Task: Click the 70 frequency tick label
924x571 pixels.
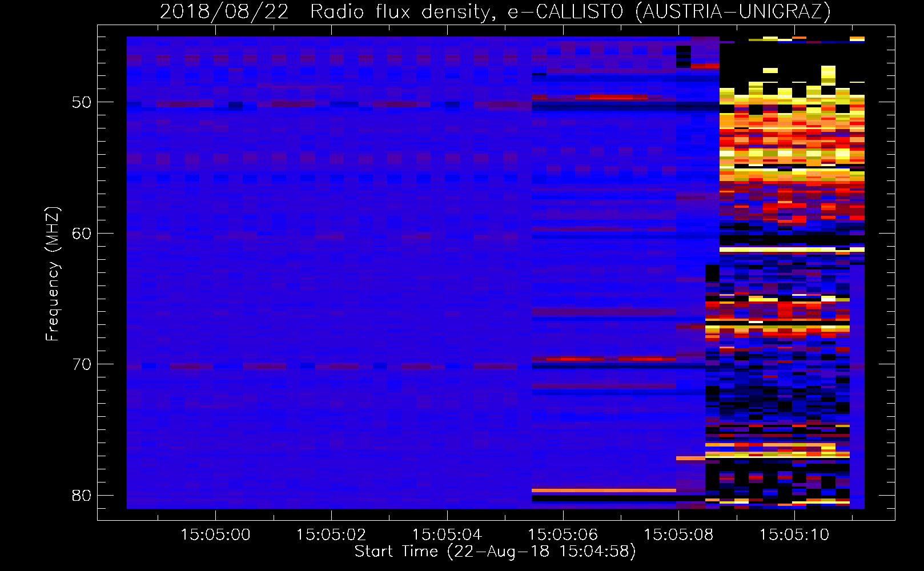Action: point(82,364)
